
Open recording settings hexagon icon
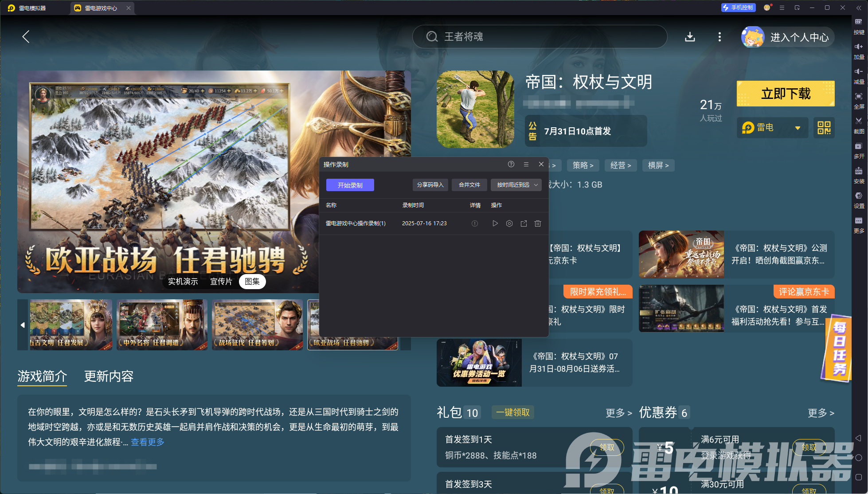509,223
